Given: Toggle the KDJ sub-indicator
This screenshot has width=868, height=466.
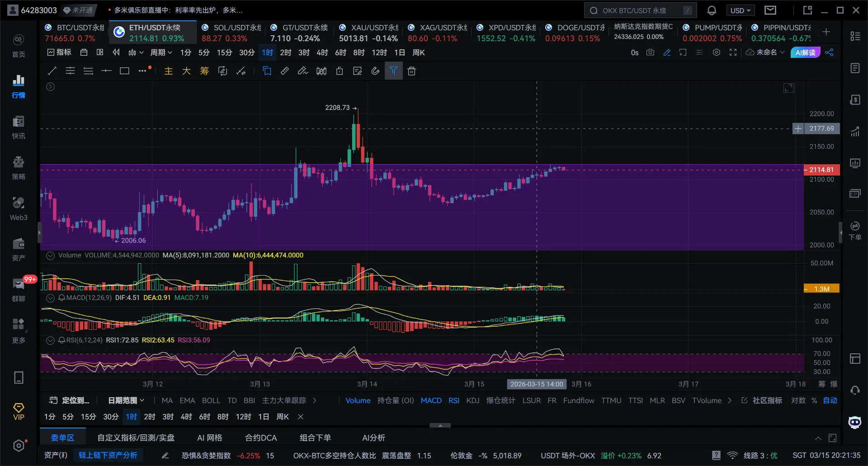Looking at the screenshot, I should (x=473, y=400).
